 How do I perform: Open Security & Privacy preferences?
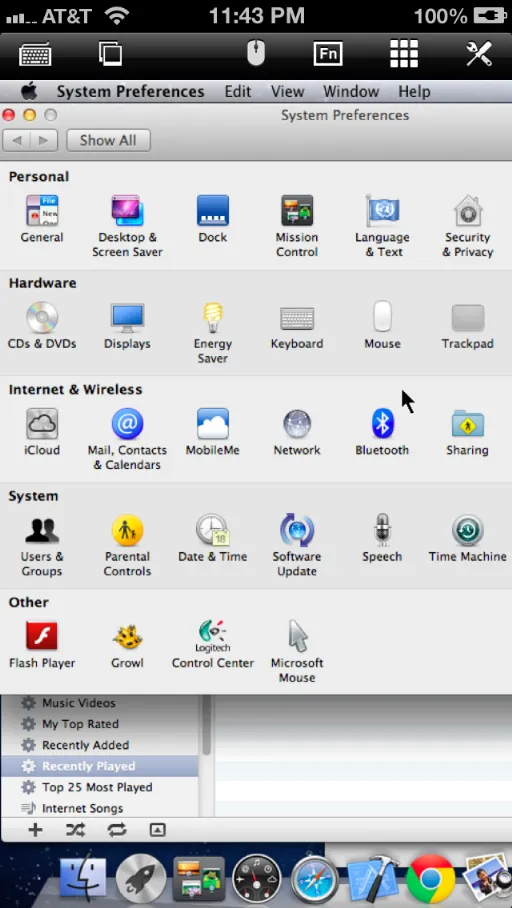[x=467, y=226]
